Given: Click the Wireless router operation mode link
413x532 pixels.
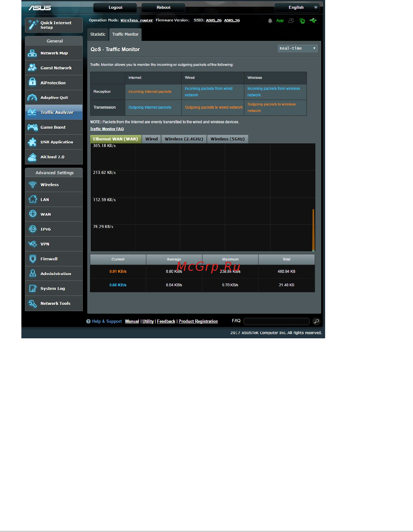Looking at the screenshot, I should (x=137, y=20).
